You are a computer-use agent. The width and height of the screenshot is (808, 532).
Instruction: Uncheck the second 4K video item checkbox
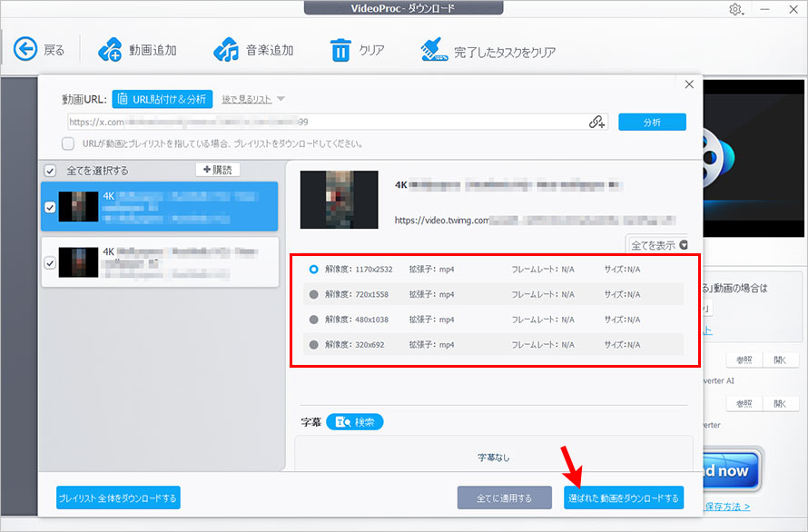click(50, 263)
